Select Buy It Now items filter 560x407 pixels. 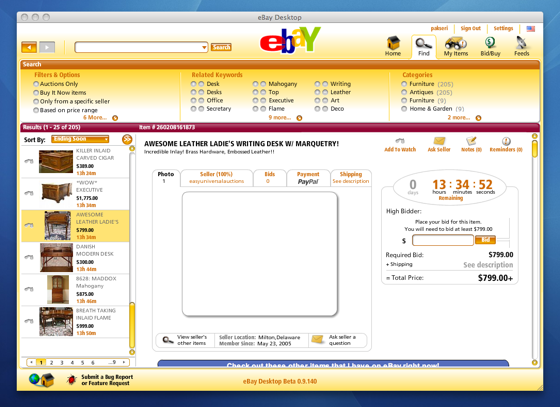36,93
